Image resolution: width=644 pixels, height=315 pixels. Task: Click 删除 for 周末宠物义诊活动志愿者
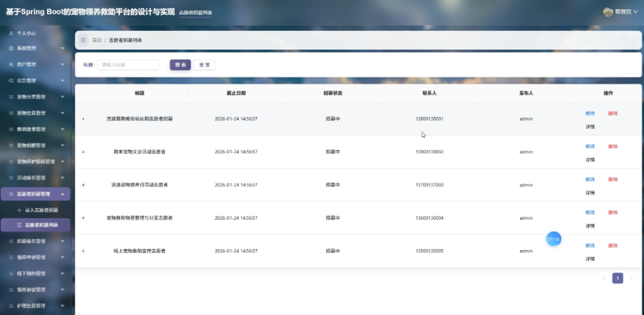click(613, 146)
